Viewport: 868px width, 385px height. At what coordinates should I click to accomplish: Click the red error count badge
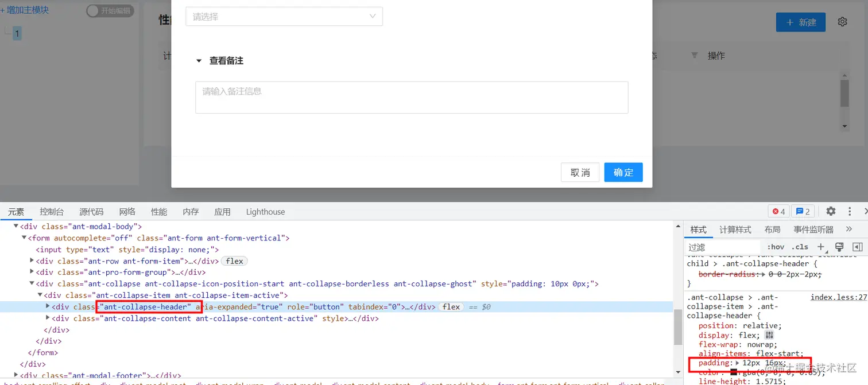tap(779, 212)
